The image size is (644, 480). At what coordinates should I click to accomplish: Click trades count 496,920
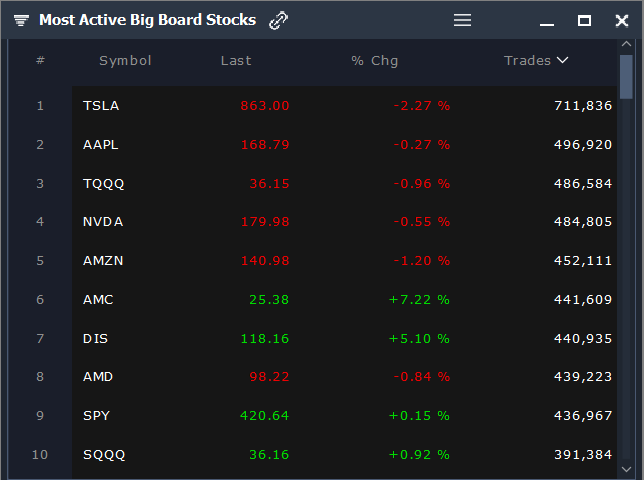(583, 145)
